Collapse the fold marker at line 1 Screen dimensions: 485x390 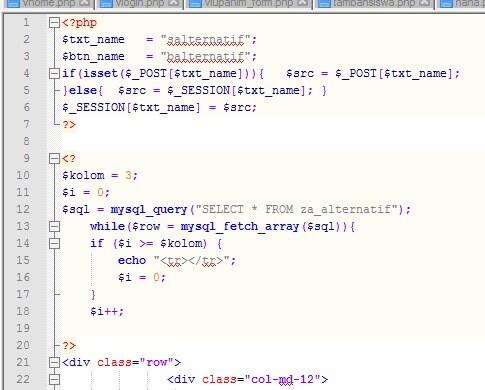tap(54, 23)
